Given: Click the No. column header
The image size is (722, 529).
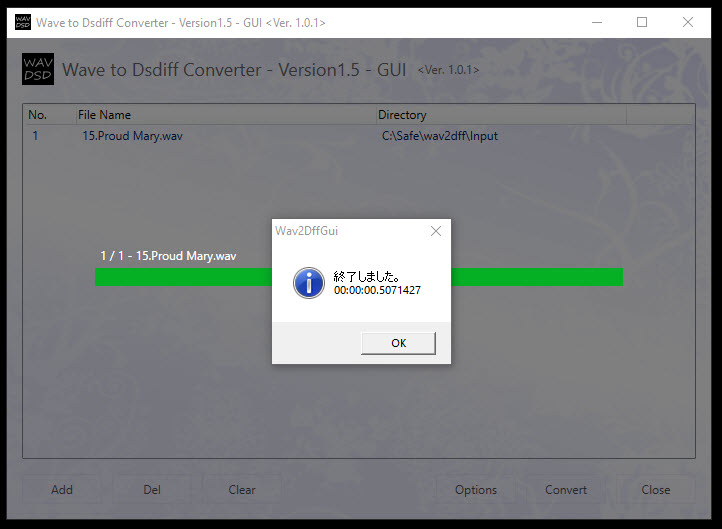Looking at the screenshot, I should pos(50,115).
